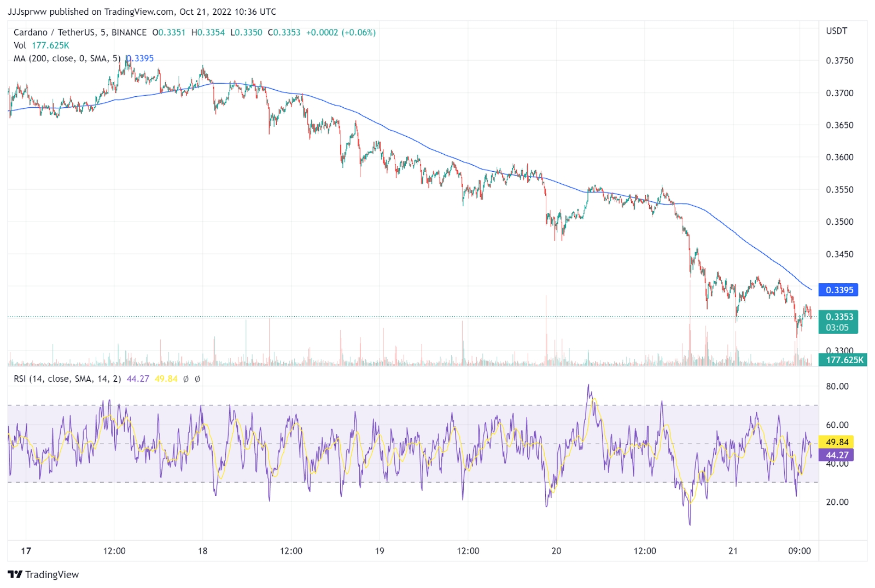Click the Cardano / TetherUS symbol title
Viewport: 875px width, 588px height.
[x=80, y=32]
